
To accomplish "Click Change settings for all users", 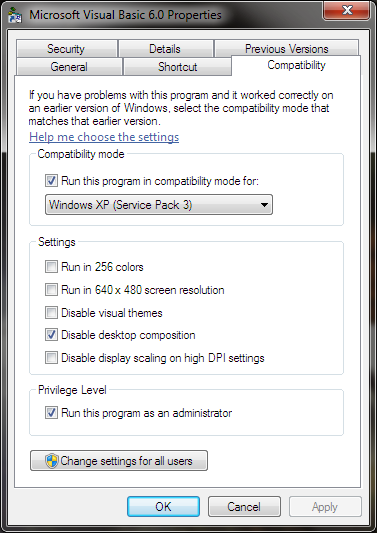I will click(x=119, y=461).
